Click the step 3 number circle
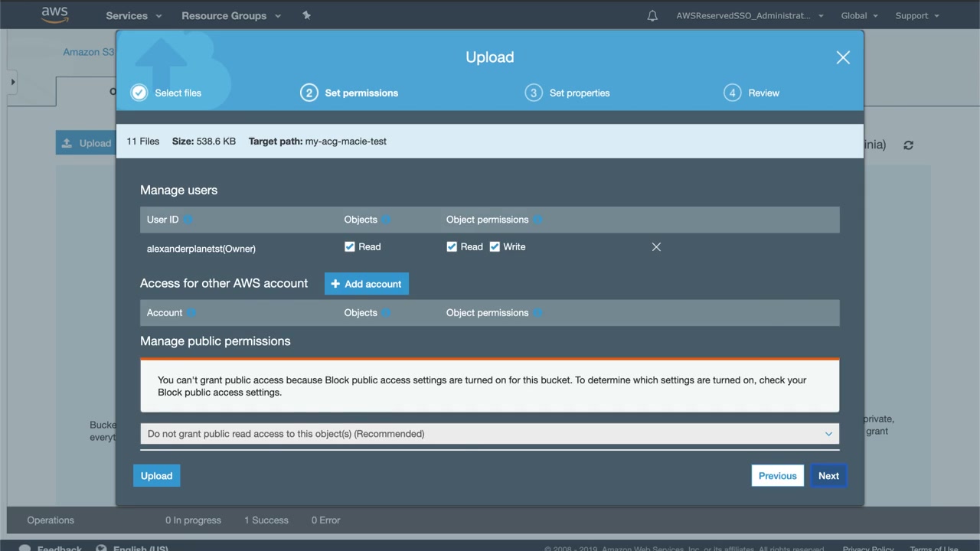This screenshot has width=980, height=551. click(534, 93)
